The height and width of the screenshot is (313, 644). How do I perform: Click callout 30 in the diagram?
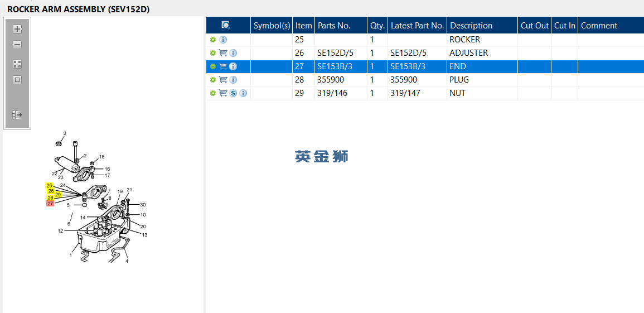click(143, 205)
